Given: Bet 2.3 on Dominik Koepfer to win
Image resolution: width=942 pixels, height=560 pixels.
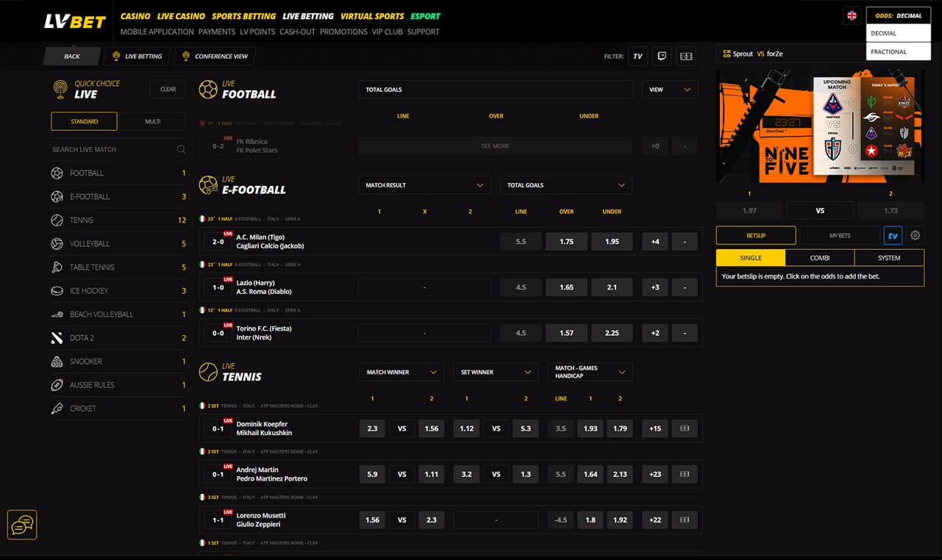Looking at the screenshot, I should (x=372, y=428).
